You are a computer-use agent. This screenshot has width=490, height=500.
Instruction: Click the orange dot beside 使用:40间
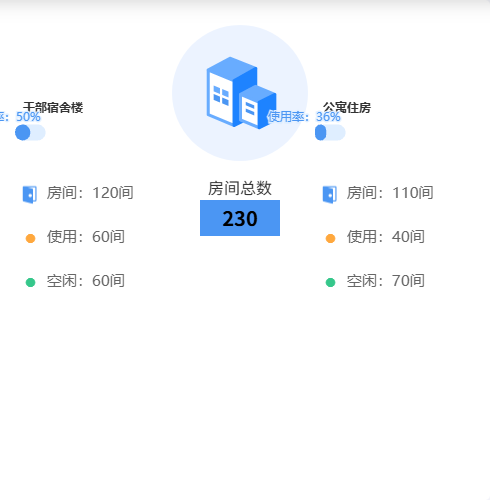[330, 238]
